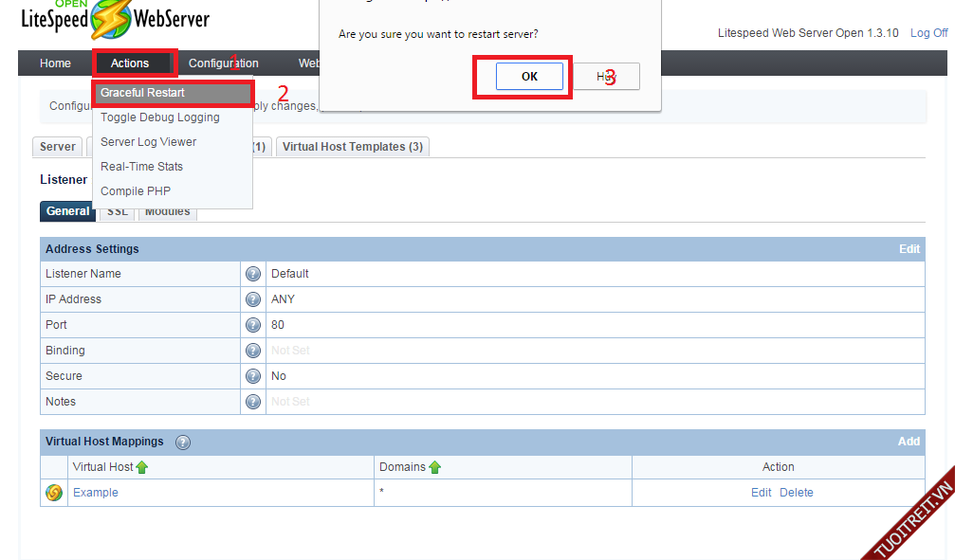The width and height of the screenshot is (955, 560).
Task: Click the help icon beside Binding
Action: pyautogui.click(x=253, y=351)
